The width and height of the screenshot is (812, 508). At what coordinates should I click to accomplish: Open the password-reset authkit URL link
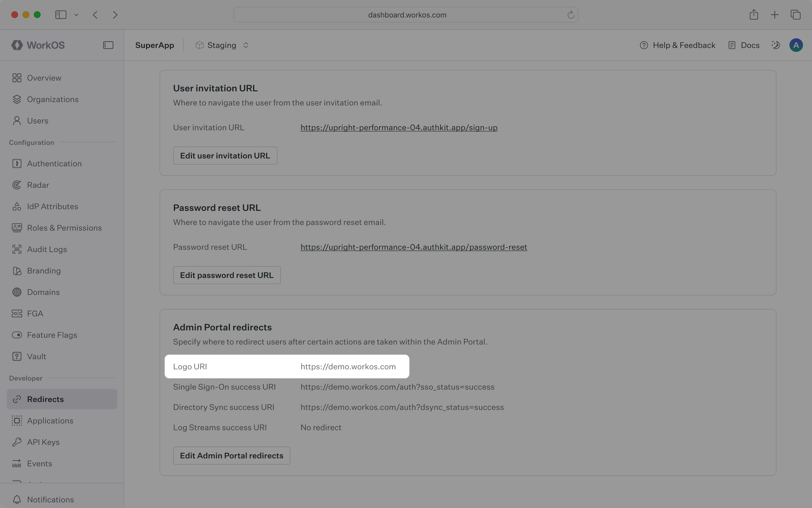click(414, 247)
